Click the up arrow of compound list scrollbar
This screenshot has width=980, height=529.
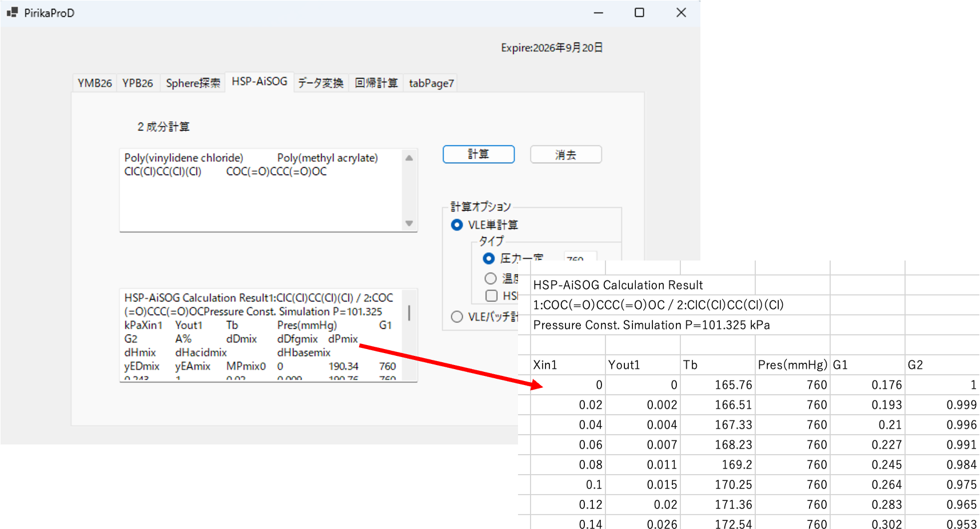[409, 158]
